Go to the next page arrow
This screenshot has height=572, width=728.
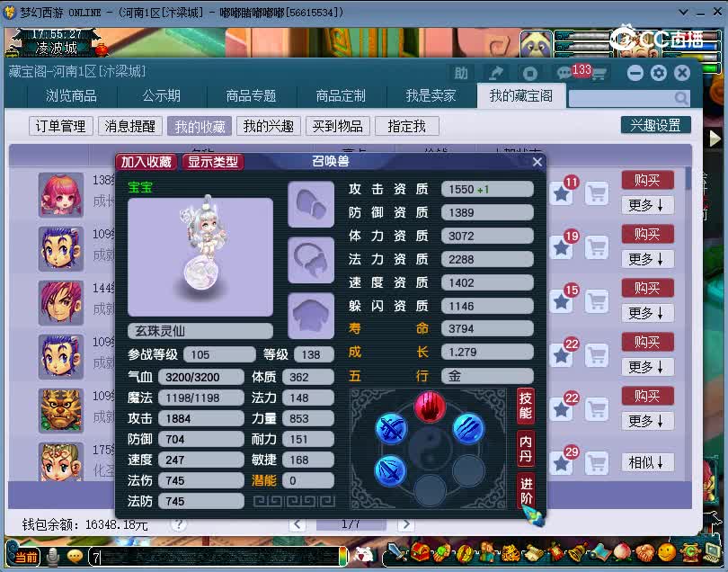coord(405,524)
